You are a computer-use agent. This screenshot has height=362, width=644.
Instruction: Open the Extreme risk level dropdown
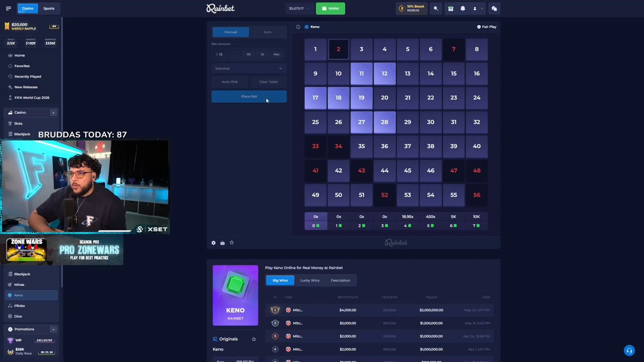click(x=249, y=69)
